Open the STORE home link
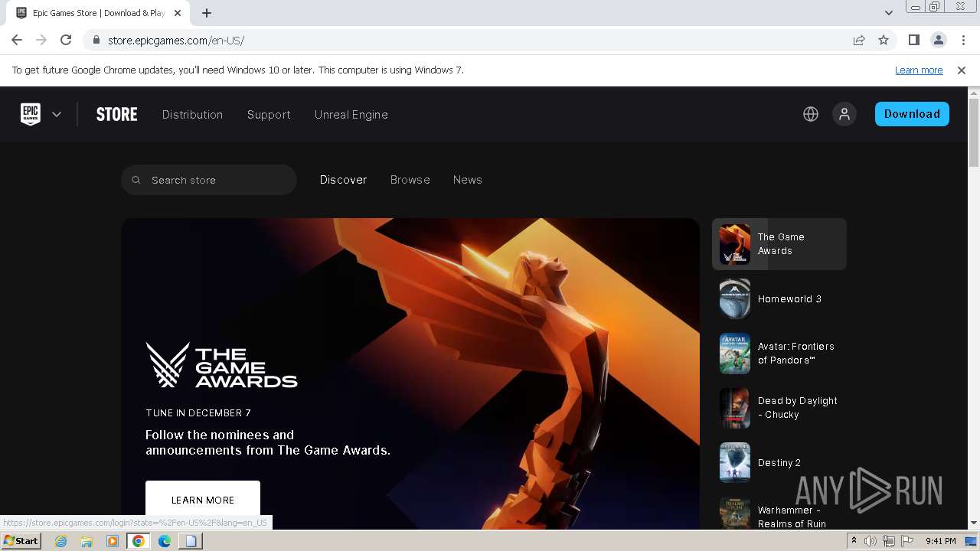The image size is (980, 551). click(x=116, y=114)
